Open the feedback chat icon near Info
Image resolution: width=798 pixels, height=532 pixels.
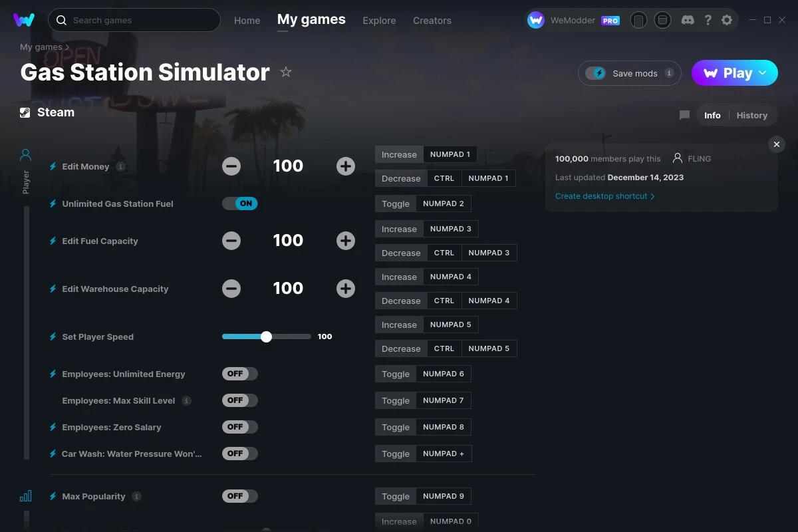point(684,114)
